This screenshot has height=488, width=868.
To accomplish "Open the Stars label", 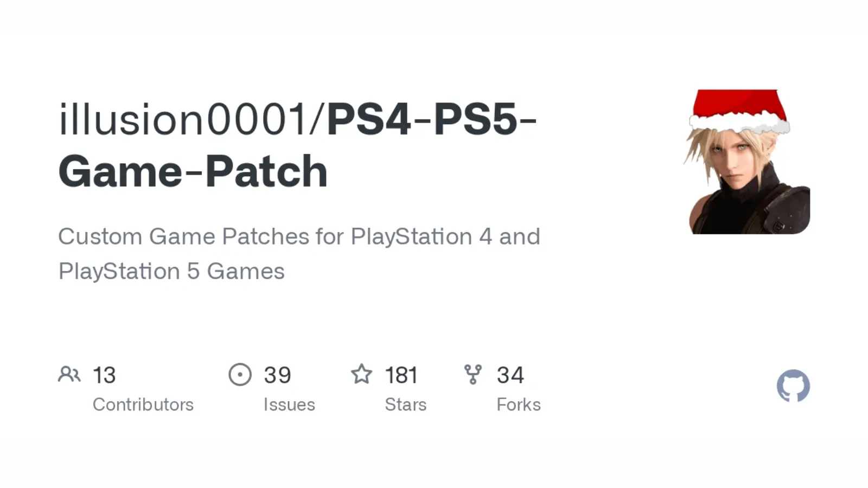I will [405, 404].
